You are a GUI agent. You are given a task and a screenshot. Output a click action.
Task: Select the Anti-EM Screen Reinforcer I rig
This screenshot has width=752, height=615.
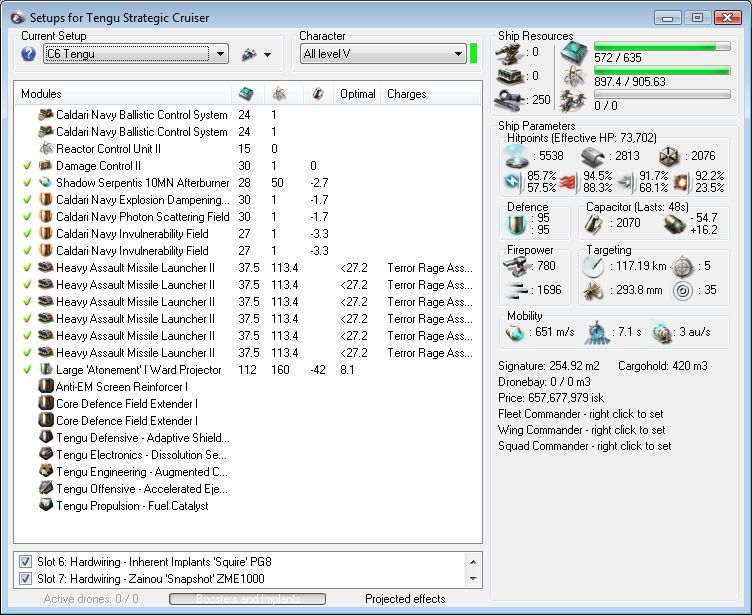tap(247, 387)
